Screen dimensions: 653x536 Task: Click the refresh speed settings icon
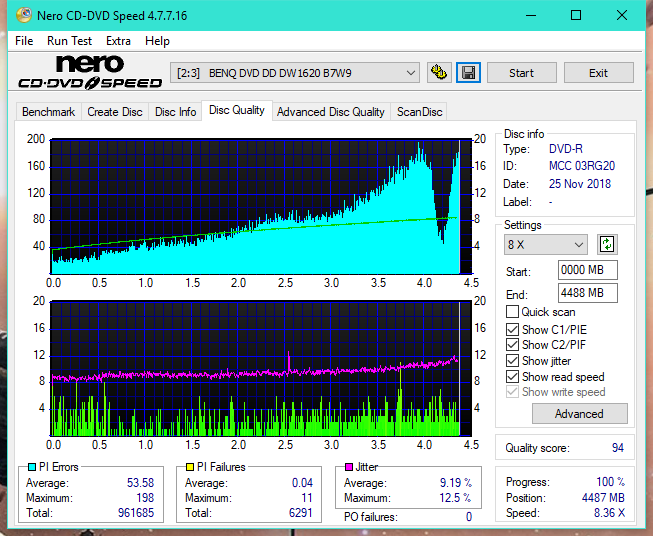(607, 244)
